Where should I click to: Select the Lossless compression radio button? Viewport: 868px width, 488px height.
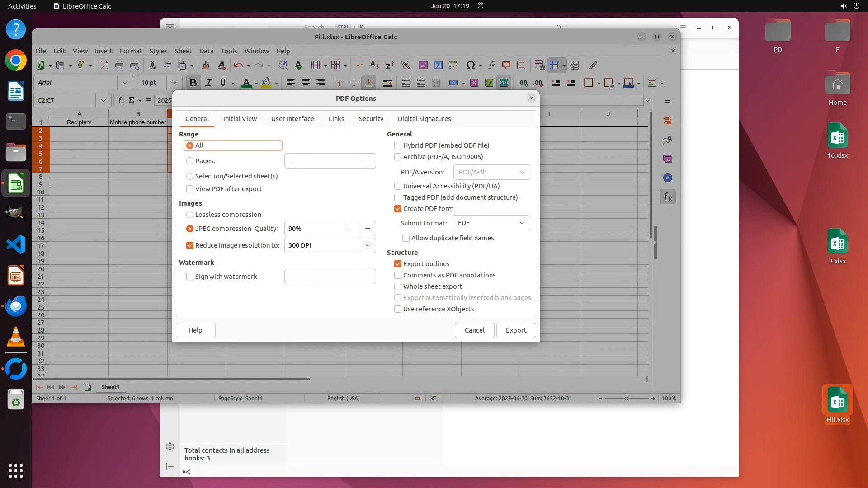pos(190,215)
